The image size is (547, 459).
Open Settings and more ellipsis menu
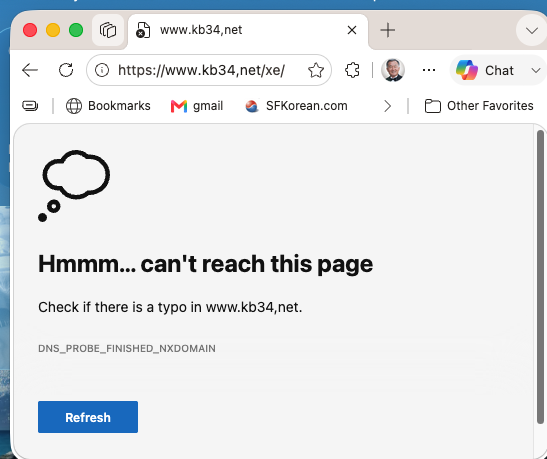point(428,70)
